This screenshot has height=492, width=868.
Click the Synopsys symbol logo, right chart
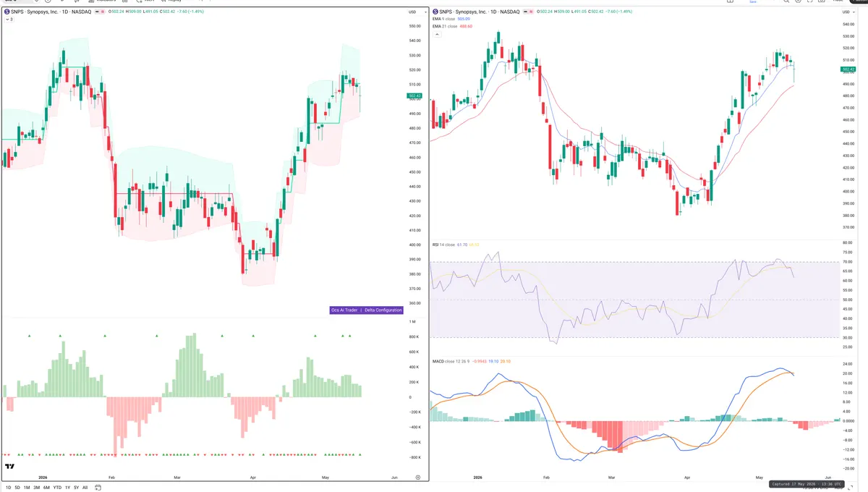pyautogui.click(x=435, y=12)
